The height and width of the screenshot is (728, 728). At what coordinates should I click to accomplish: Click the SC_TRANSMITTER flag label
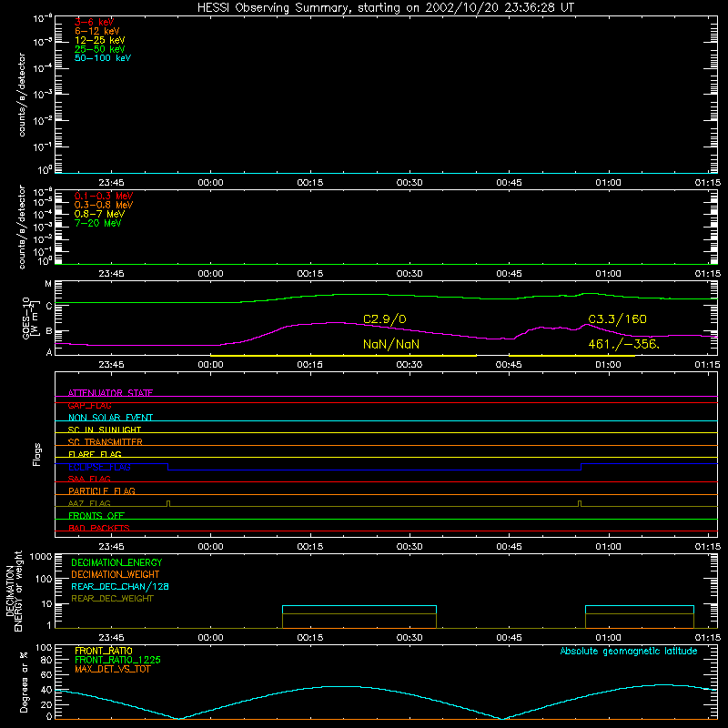click(106, 441)
